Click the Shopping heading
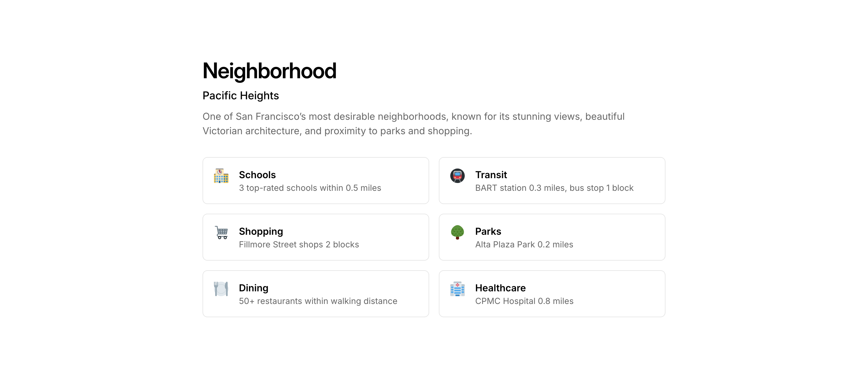 tap(261, 231)
